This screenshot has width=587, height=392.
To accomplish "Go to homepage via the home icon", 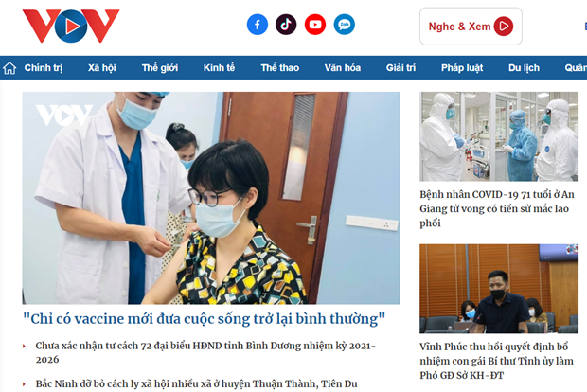I will (9, 68).
